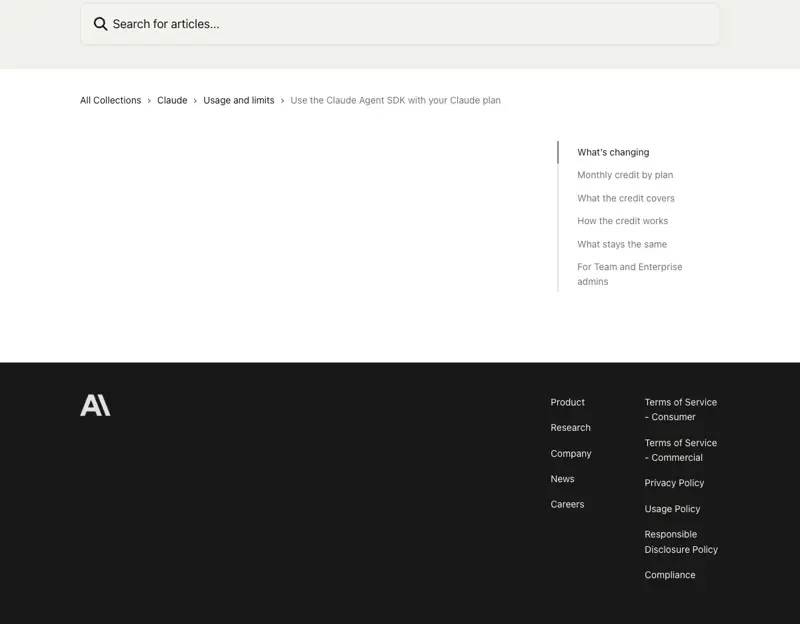The height and width of the screenshot is (624, 800).
Task: Open Usage and limits breadcrumb
Action: click(x=239, y=101)
